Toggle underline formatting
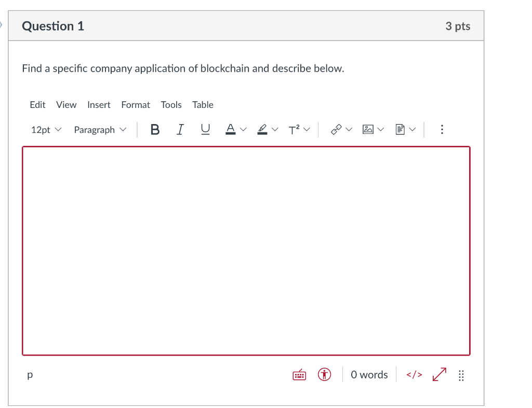The image size is (532, 408). (x=205, y=129)
